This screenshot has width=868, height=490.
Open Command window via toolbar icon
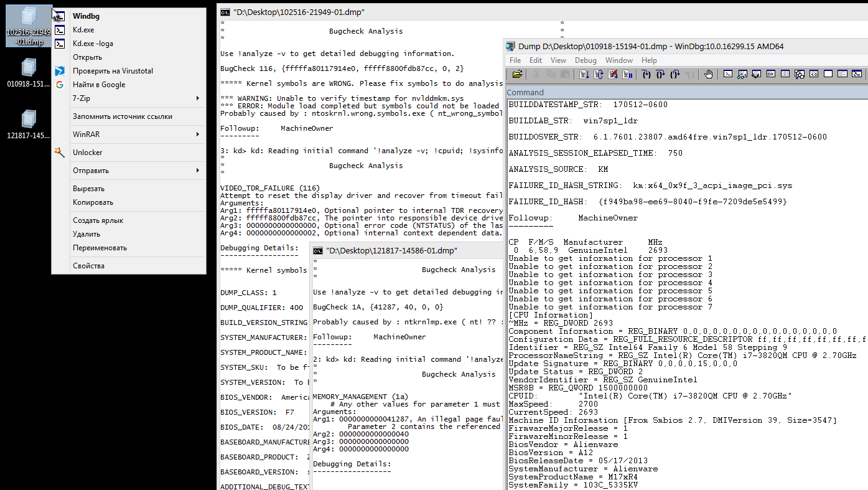[x=728, y=74]
